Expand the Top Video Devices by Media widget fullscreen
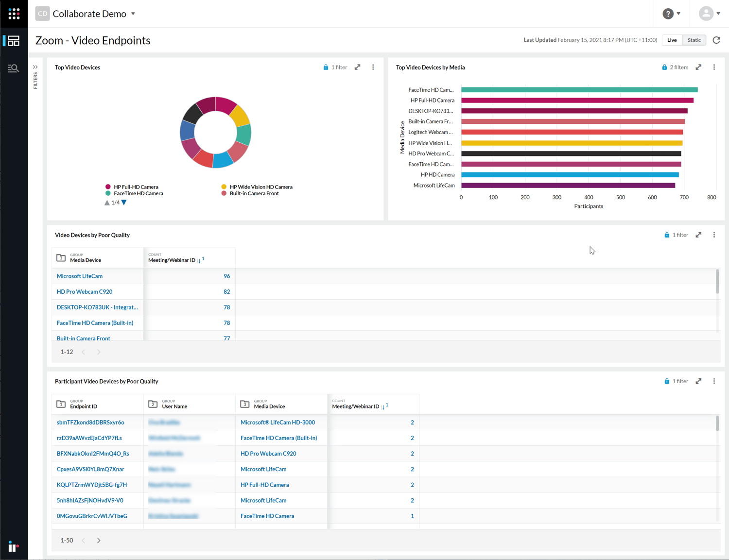729x560 pixels. point(698,67)
